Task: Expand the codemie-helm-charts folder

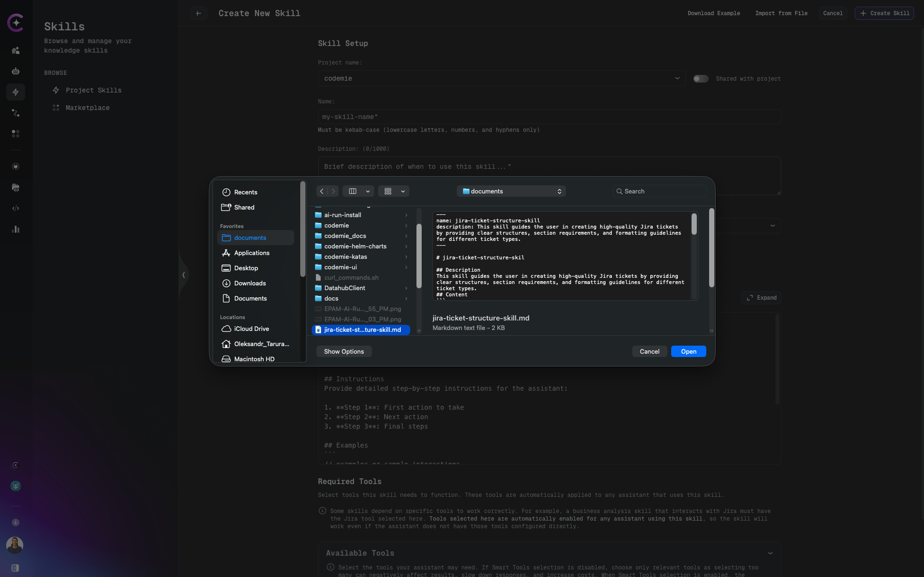Action: [406, 247]
